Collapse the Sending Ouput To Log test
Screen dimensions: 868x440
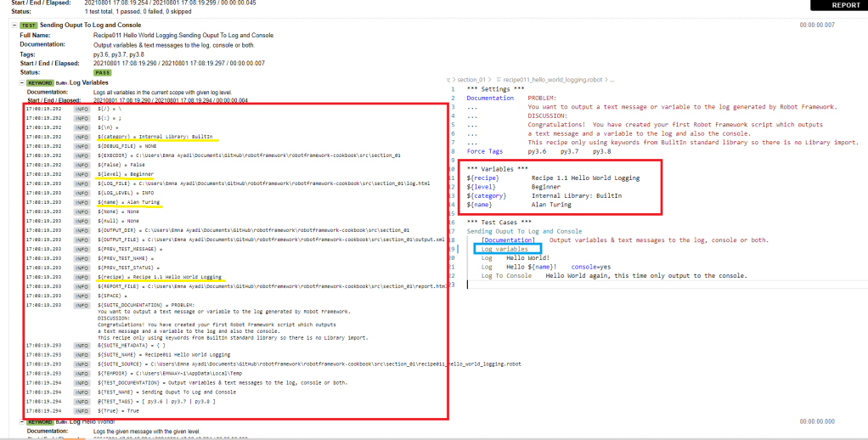tap(15, 25)
